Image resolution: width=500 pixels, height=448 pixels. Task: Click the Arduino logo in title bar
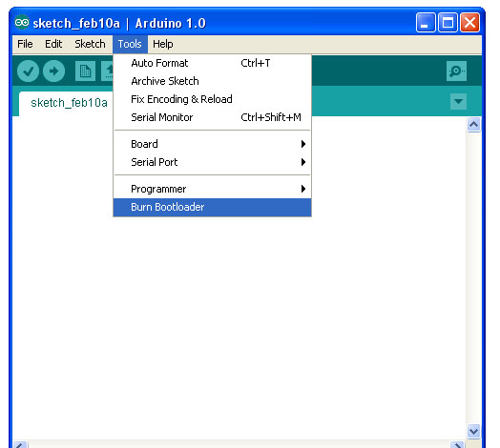click(x=22, y=22)
